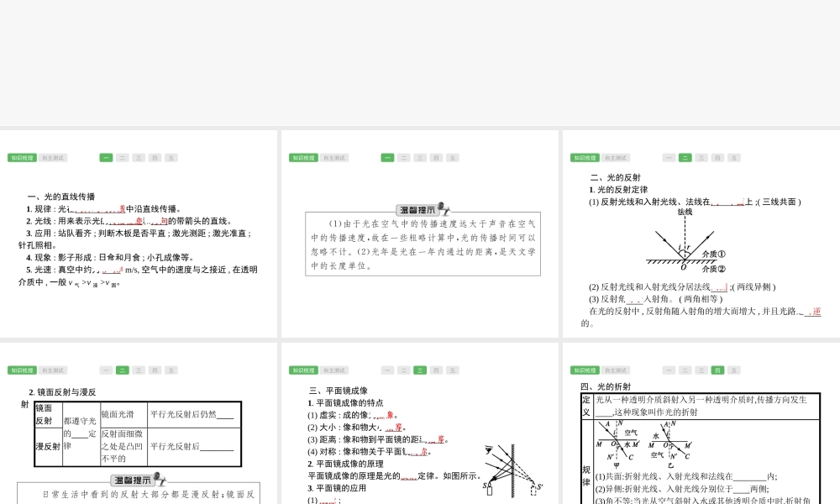Toggle the highlighted section 二 on the 光的反射 slide

point(685,157)
